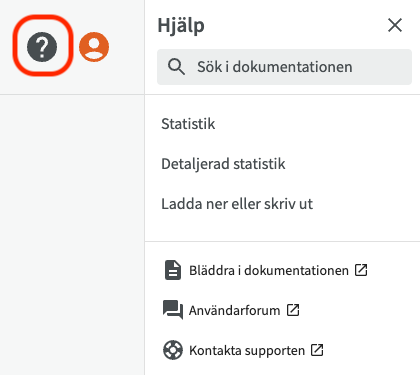
Task: Open the Statistik help topic
Action: coord(188,124)
